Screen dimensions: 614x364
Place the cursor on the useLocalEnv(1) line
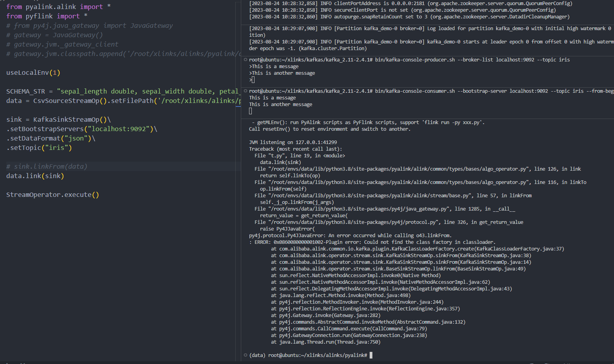pyautogui.click(x=33, y=72)
